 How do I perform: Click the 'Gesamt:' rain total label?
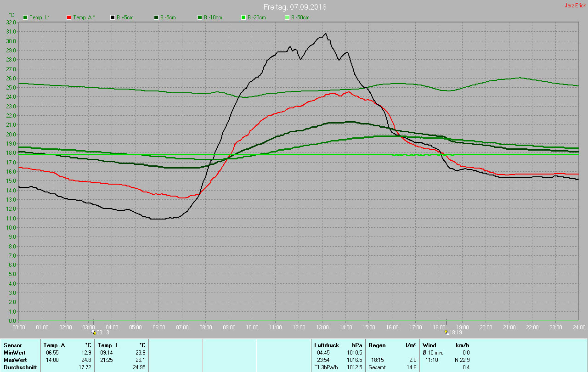378,367
